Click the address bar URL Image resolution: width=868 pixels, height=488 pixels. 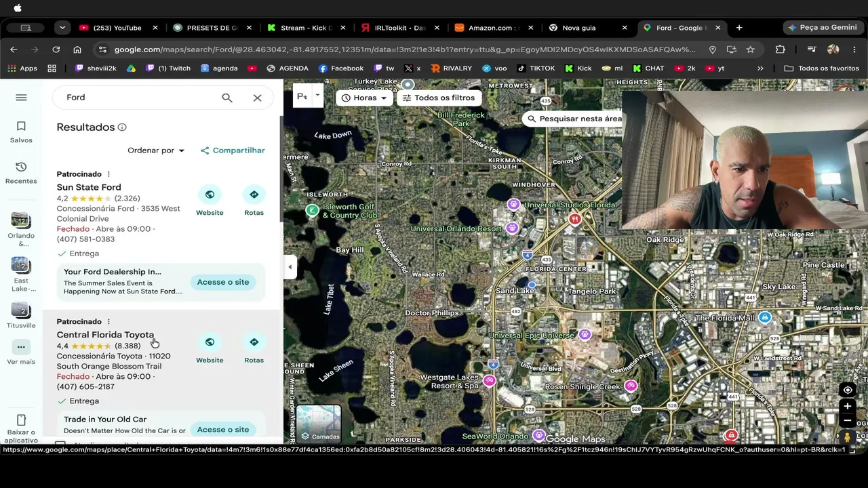pos(405,49)
